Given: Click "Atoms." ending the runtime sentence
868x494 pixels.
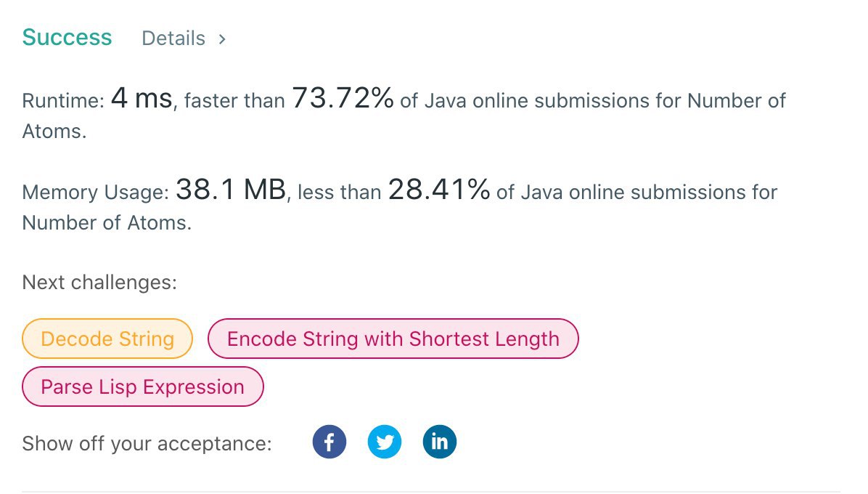Looking at the screenshot, I should 54,131.
